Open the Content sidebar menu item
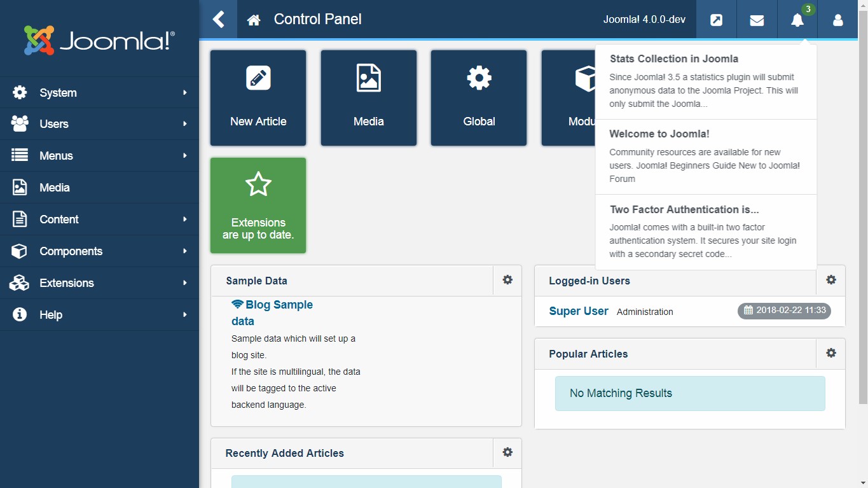This screenshot has height=488, width=868. click(x=99, y=220)
